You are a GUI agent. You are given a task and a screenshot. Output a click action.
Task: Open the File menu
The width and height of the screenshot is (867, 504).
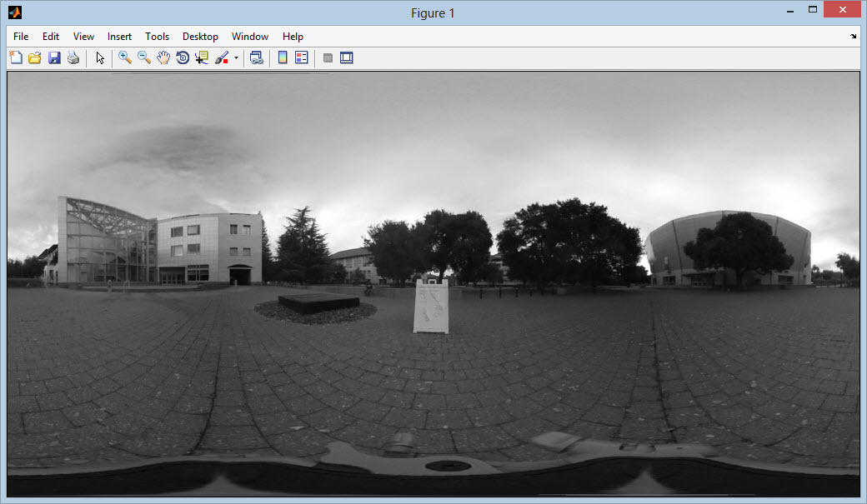(x=21, y=37)
